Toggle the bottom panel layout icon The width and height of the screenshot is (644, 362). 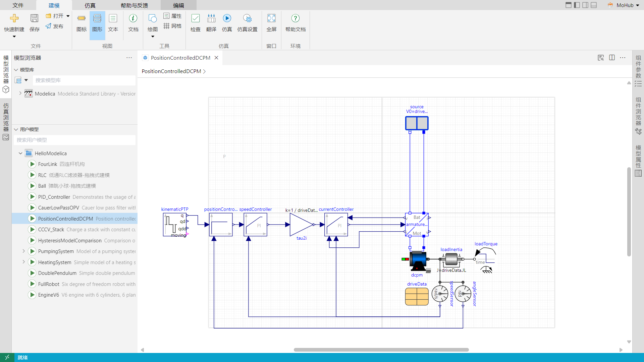pos(594,5)
